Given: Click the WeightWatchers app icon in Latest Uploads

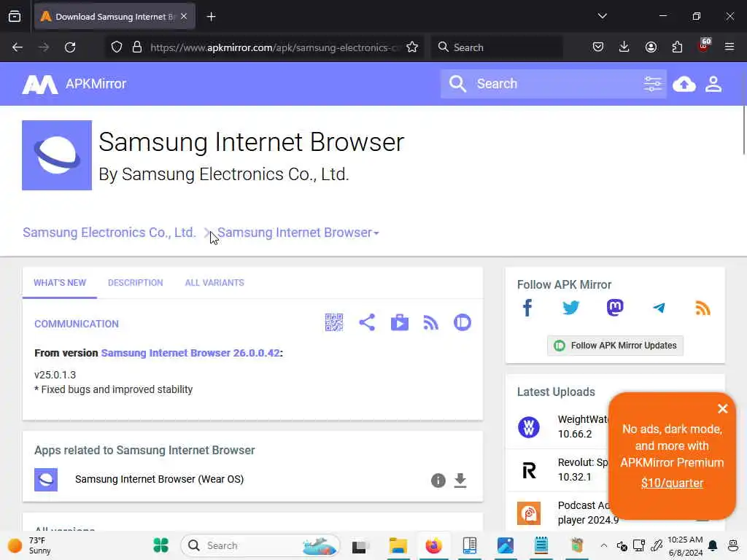Looking at the screenshot, I should point(529,427).
